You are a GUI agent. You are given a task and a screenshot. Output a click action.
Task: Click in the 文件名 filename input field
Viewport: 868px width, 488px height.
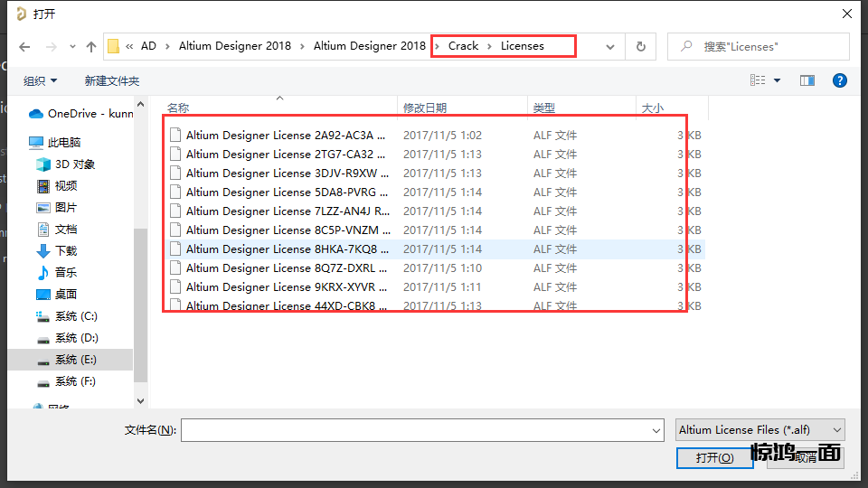[x=420, y=431]
